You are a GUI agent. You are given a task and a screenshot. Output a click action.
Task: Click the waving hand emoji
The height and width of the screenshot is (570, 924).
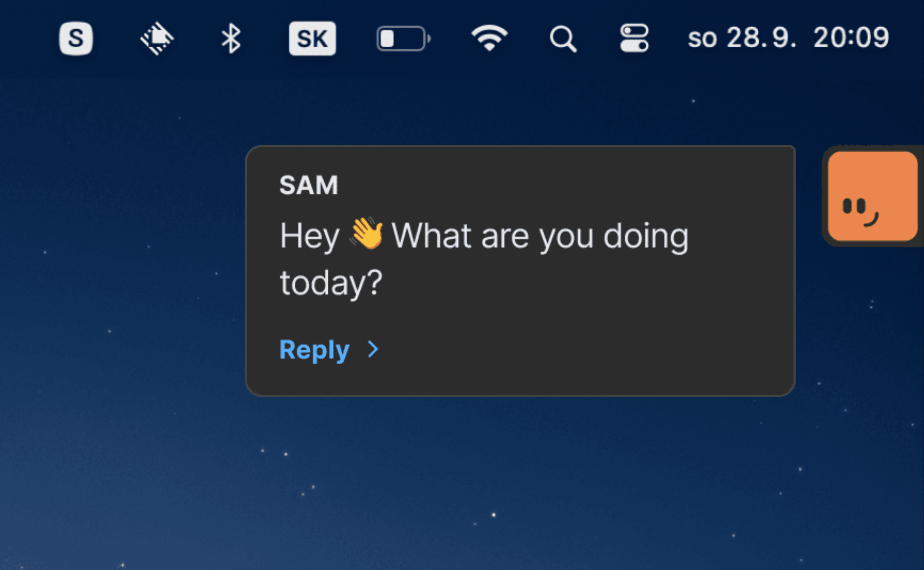pos(366,234)
